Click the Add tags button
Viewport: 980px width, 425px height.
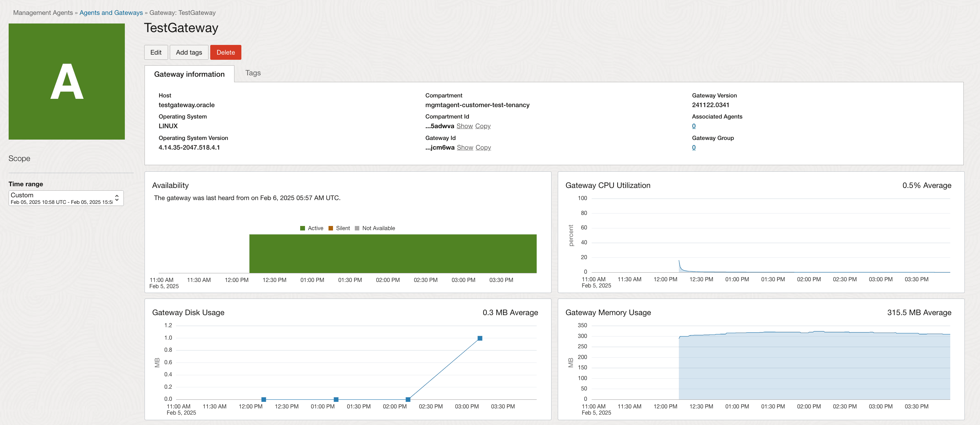189,53
